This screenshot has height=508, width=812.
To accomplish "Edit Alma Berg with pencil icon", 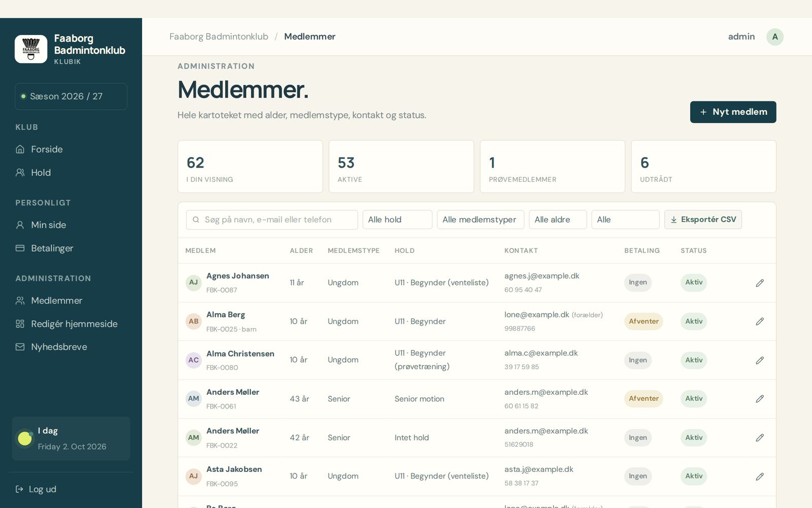I will tap(760, 322).
